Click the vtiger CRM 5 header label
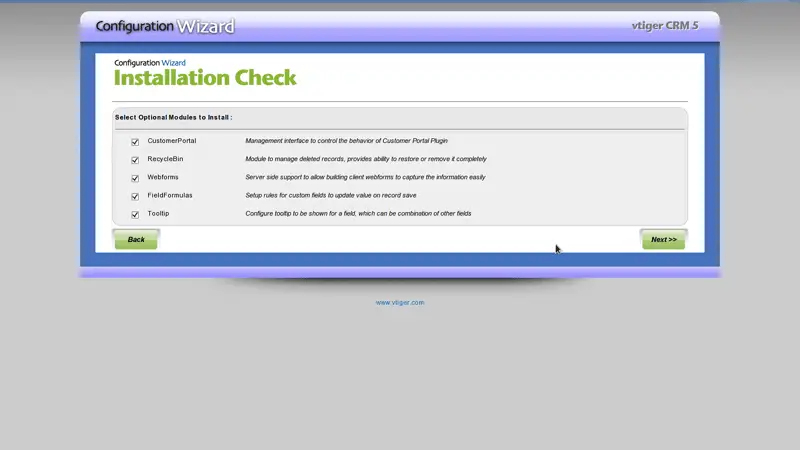 (665, 26)
